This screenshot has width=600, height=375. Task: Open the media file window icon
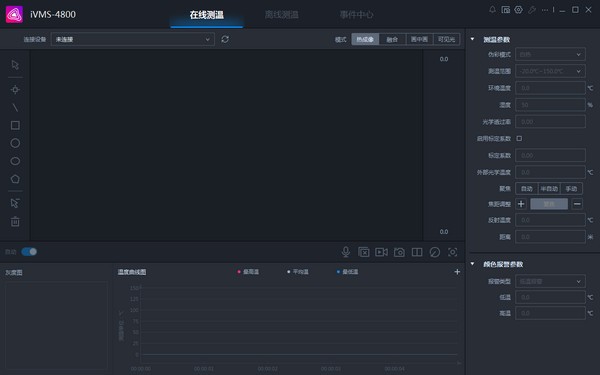point(505,10)
